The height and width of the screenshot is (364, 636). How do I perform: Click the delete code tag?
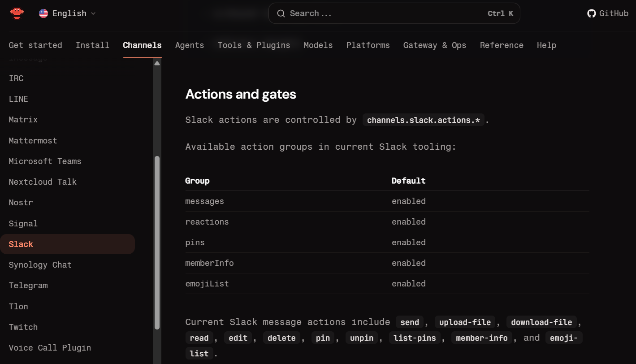click(x=281, y=338)
